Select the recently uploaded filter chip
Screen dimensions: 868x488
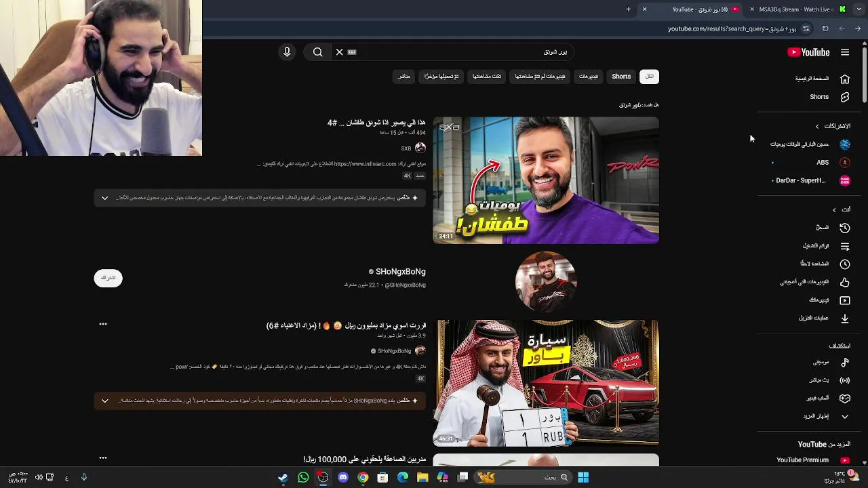(x=441, y=77)
